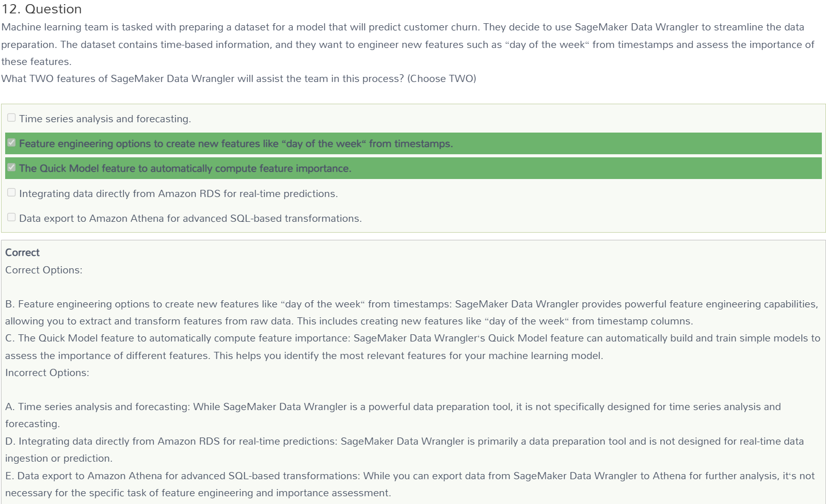Click the highlighted 'Feature engineering options' answer row
The width and height of the screenshot is (826, 504).
tap(413, 143)
